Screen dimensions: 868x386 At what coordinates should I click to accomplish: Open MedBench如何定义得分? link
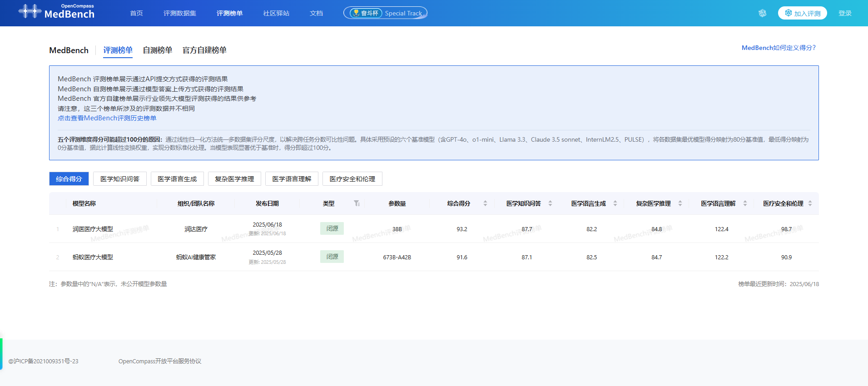tap(779, 48)
